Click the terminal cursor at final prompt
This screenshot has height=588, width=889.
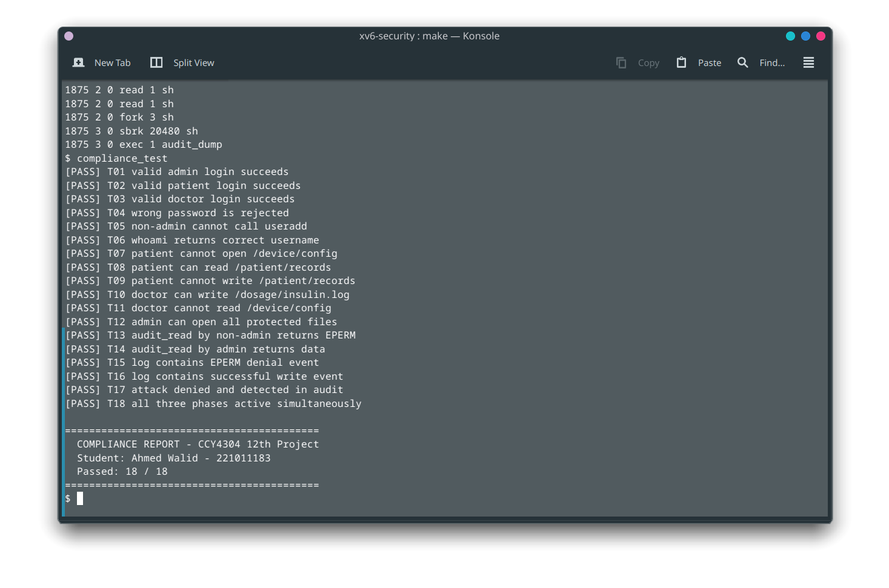pyautogui.click(x=80, y=498)
